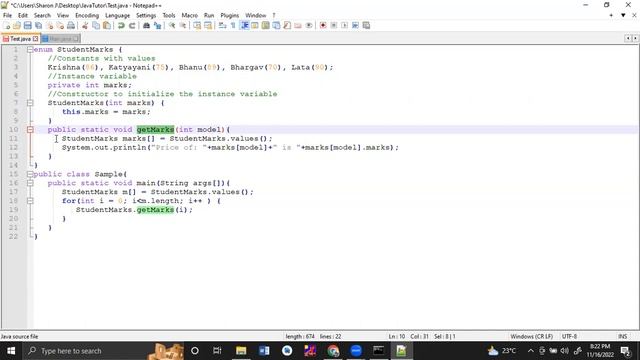Viewport: 640px width, 360px height.
Task: Open the Encoding menu
Action: pos(87,16)
